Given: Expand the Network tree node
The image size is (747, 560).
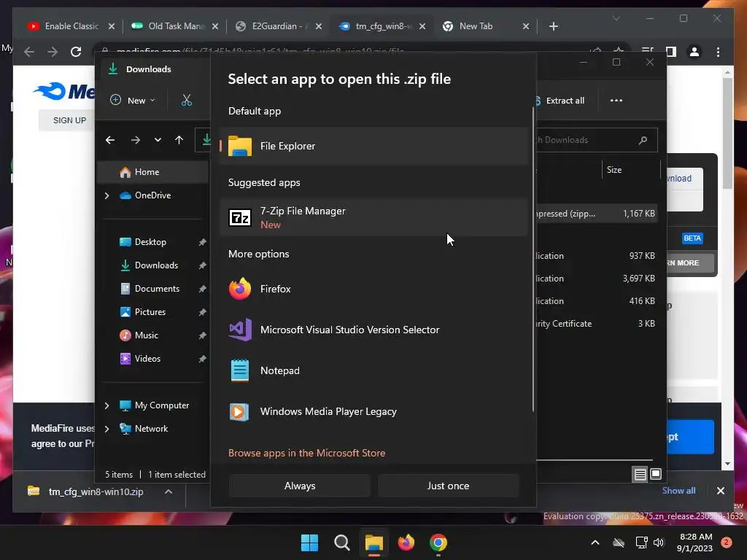Looking at the screenshot, I should tap(107, 429).
